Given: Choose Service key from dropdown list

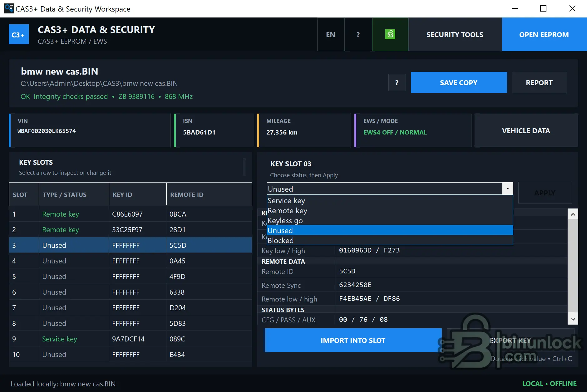Looking at the screenshot, I should 390,201.
